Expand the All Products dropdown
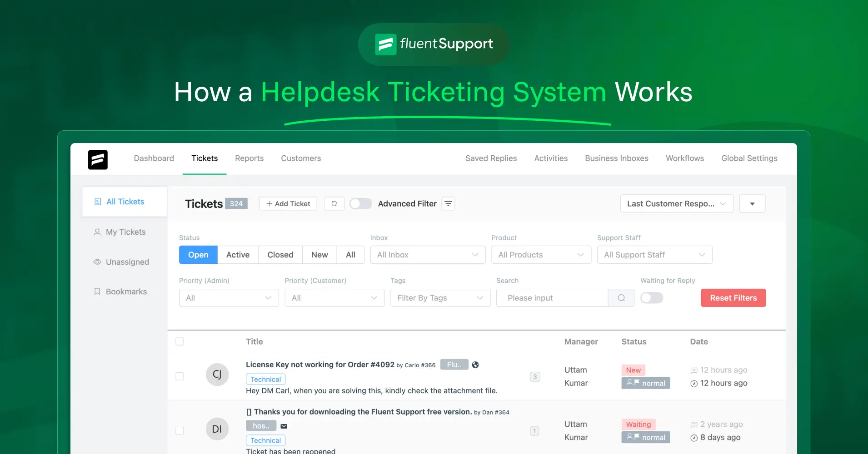 tap(541, 255)
